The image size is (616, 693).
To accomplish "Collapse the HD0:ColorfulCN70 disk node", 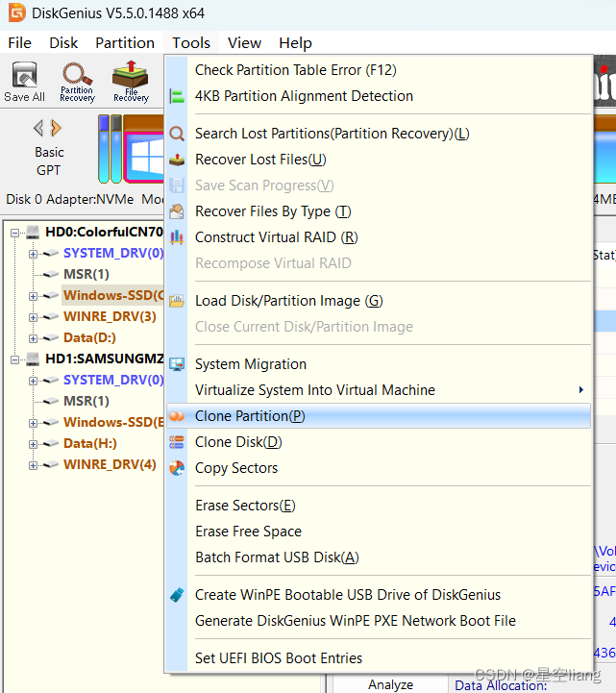I will pos(15,233).
